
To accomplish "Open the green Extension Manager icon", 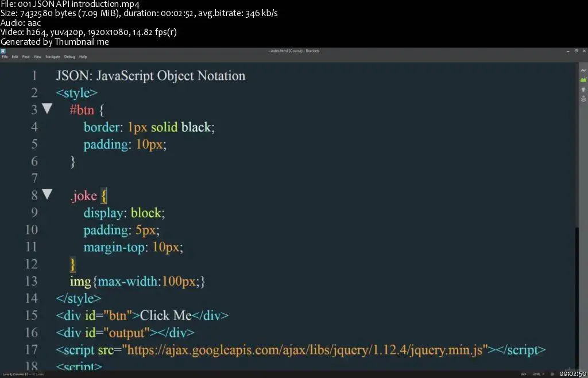I will point(583,80).
